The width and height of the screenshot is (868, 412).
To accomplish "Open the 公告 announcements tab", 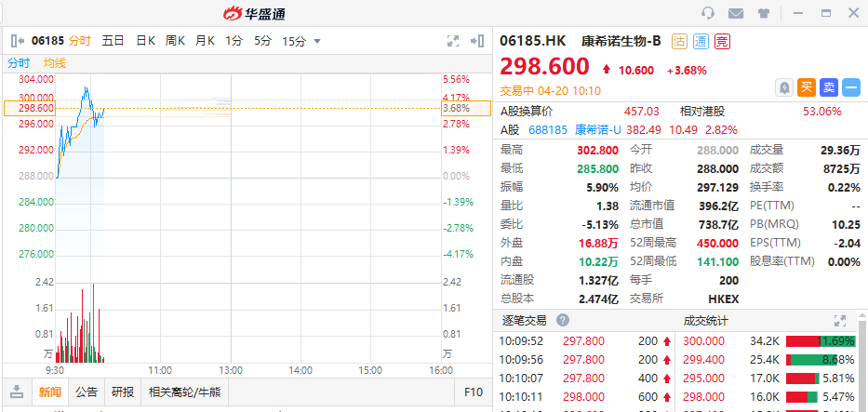I will coord(87,392).
